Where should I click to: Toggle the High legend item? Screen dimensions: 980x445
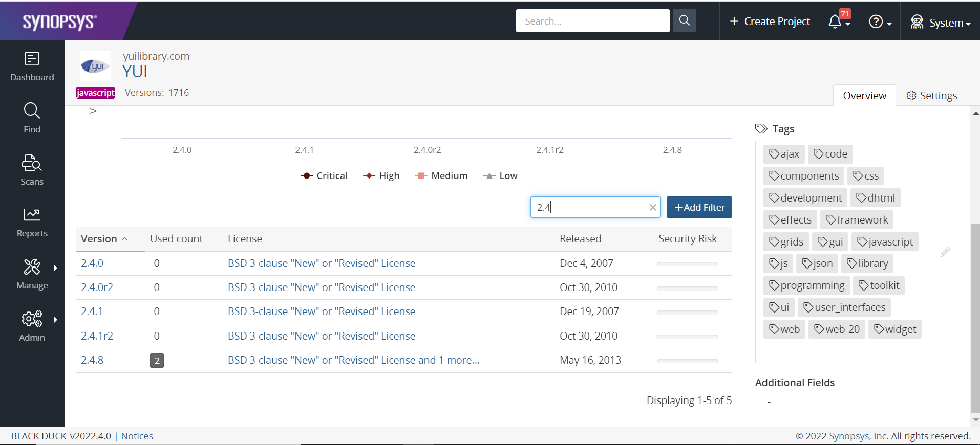381,176
